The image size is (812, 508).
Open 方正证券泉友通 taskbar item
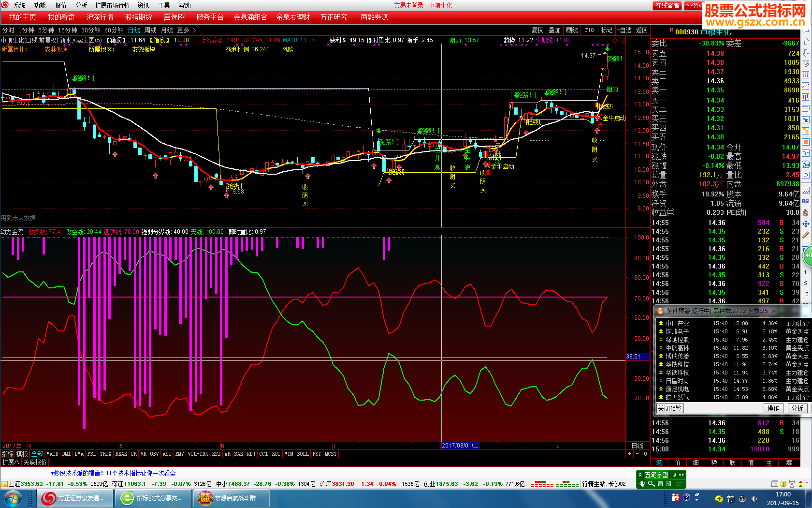click(x=75, y=498)
